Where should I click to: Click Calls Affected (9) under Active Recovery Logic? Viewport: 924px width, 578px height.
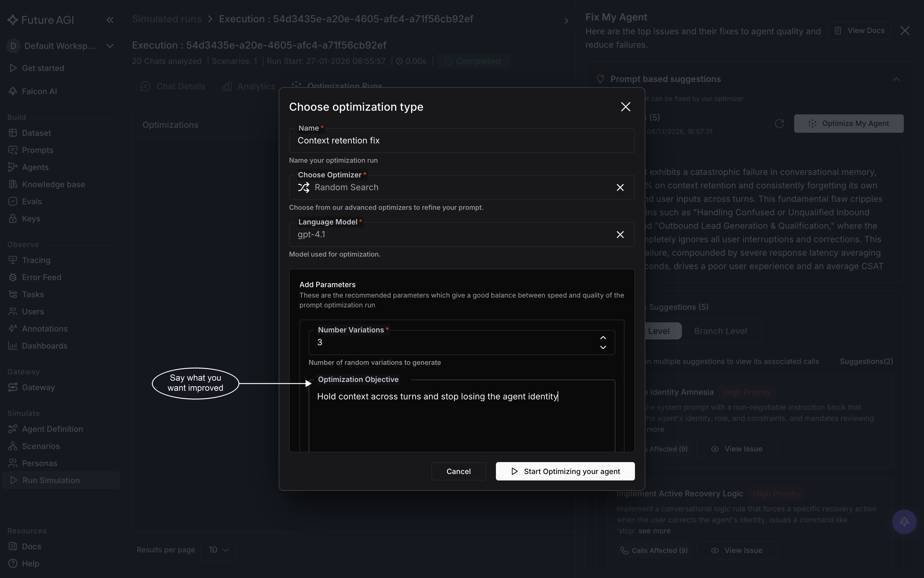(653, 550)
